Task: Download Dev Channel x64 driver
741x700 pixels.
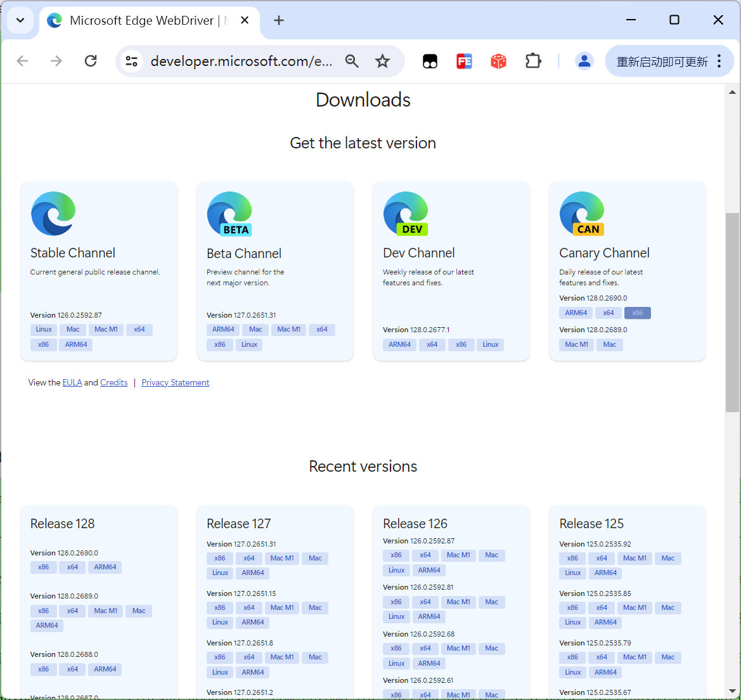Action: (432, 344)
